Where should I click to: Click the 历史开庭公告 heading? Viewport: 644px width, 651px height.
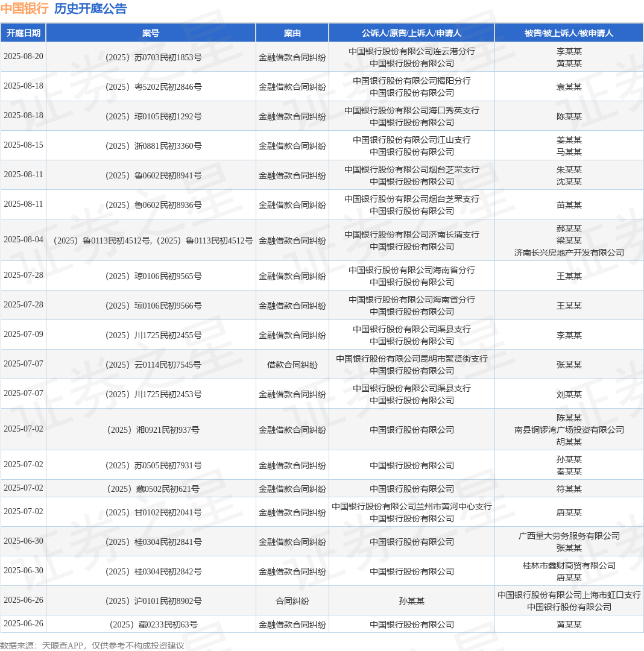tap(90, 8)
